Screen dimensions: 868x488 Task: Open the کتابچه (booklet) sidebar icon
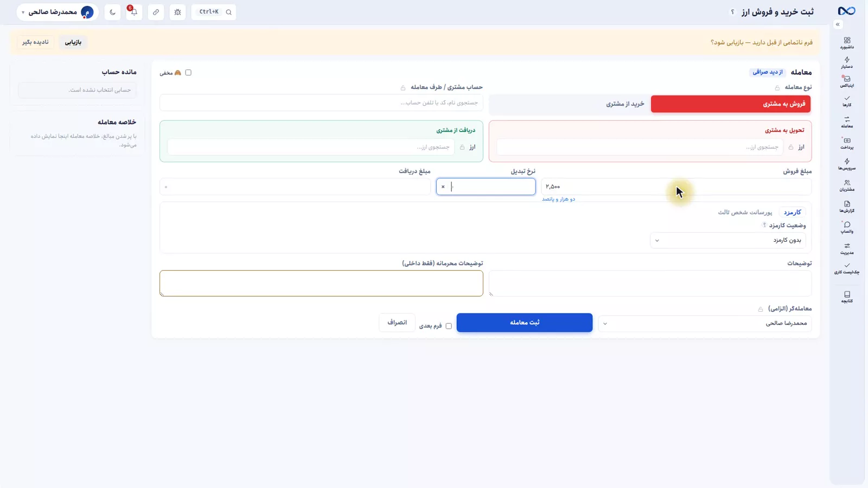(847, 297)
